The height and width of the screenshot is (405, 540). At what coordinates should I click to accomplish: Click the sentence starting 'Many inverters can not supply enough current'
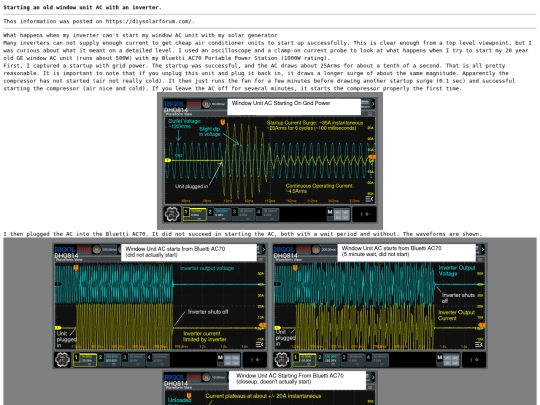pos(176,43)
